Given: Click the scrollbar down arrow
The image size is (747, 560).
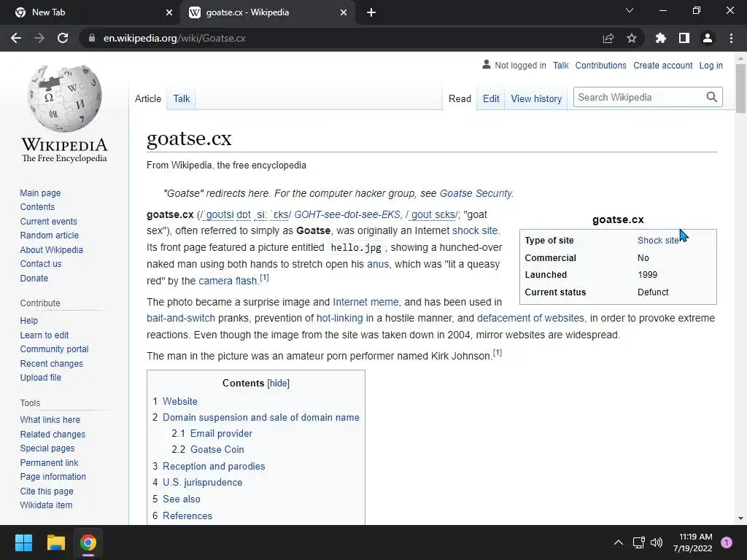Looking at the screenshot, I should 740,518.
